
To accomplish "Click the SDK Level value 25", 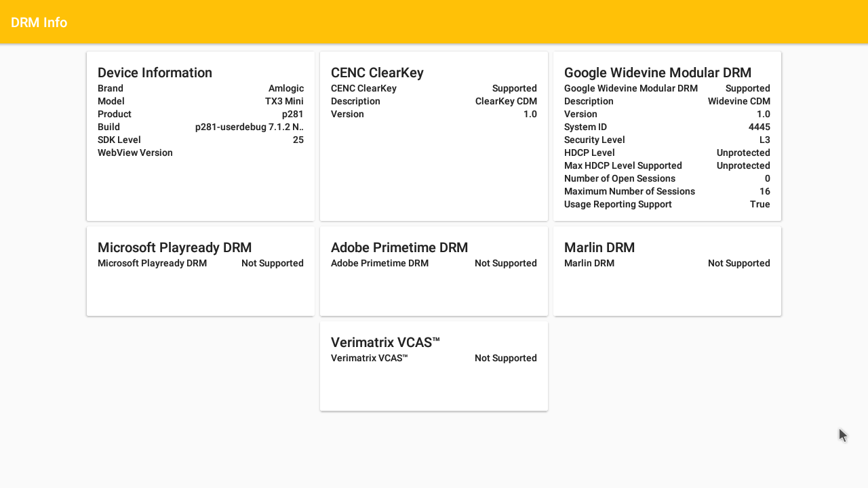I will pos(298,140).
